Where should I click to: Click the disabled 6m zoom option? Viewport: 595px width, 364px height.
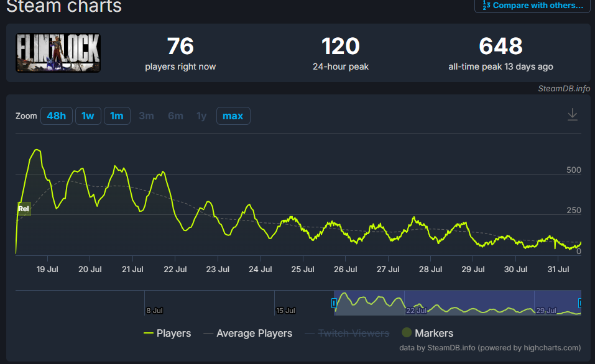(x=176, y=116)
